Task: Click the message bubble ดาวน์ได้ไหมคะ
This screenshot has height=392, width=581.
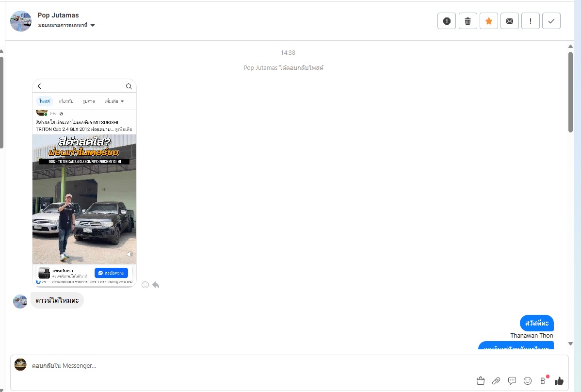Action: [57, 300]
